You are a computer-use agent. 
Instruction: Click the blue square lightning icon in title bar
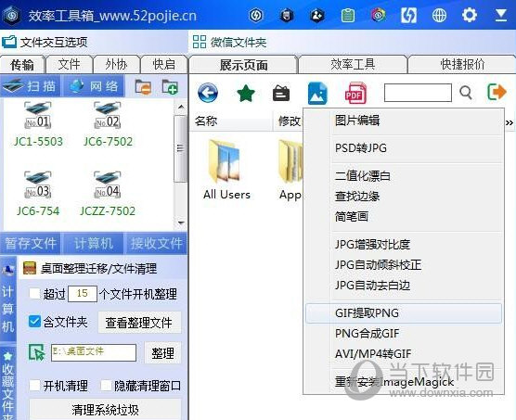click(408, 15)
